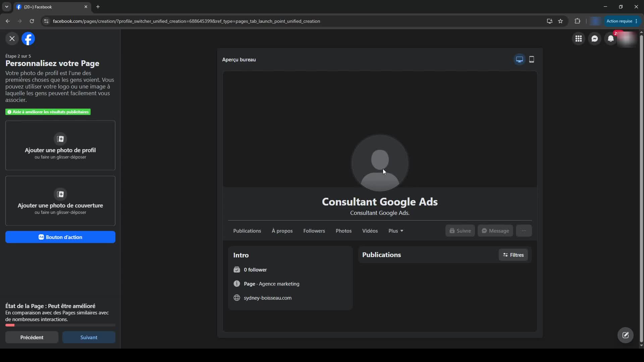Close page creation with the X icon
644x362 pixels.
click(x=12, y=39)
